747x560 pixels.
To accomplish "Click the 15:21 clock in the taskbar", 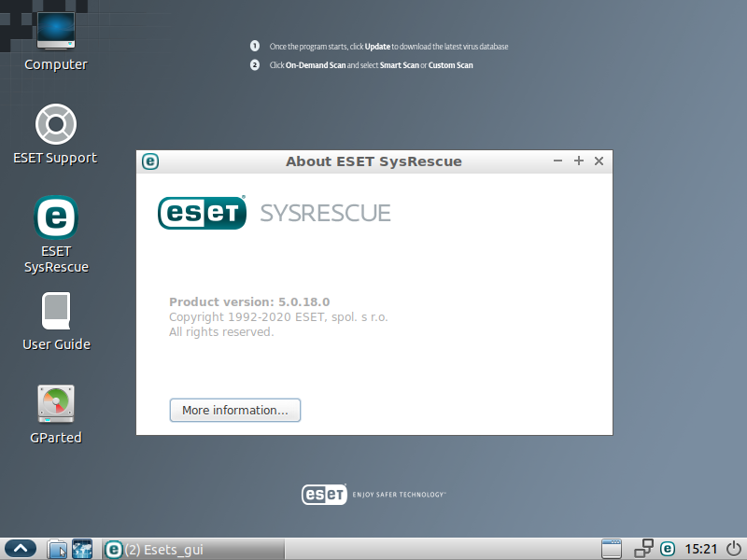I will (701, 549).
